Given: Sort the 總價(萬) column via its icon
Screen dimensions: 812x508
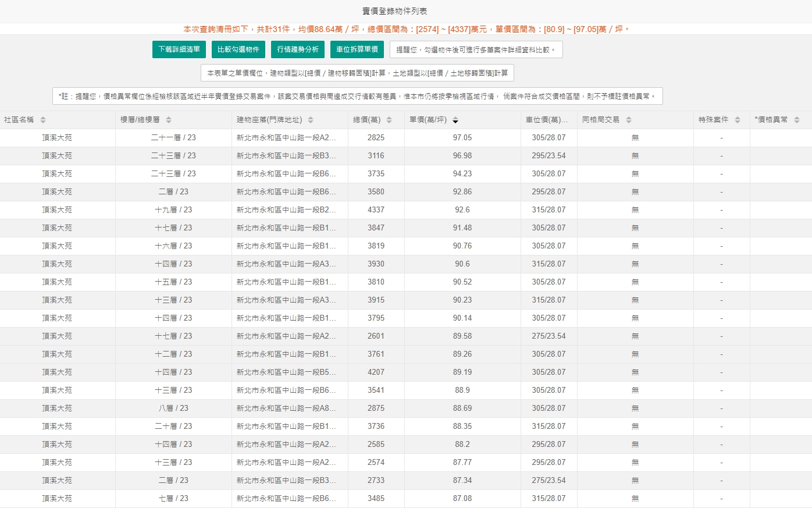Looking at the screenshot, I should point(389,120).
